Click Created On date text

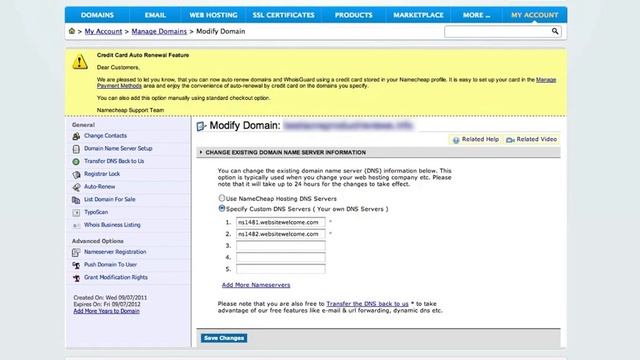point(110,298)
